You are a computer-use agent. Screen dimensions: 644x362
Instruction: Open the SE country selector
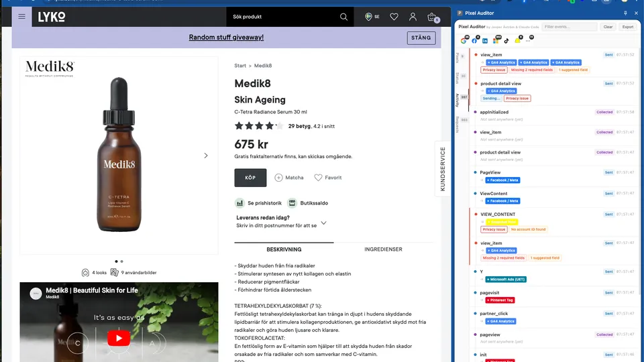tap(372, 16)
